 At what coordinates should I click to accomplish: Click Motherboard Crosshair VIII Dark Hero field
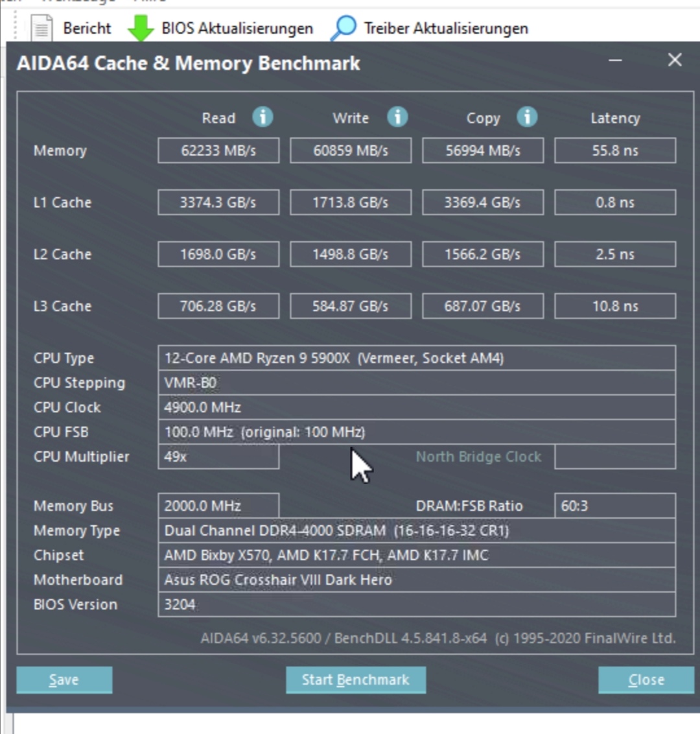click(417, 580)
